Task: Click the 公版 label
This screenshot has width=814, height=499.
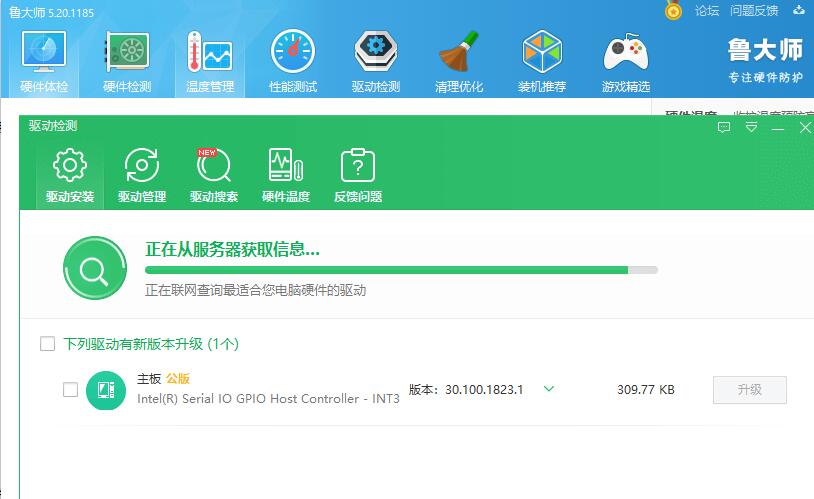Action: coord(178,379)
